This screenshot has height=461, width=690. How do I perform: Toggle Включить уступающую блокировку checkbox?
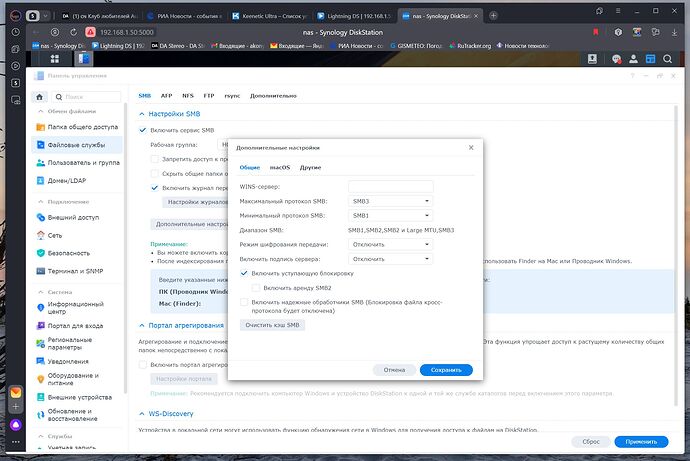pyautogui.click(x=244, y=273)
